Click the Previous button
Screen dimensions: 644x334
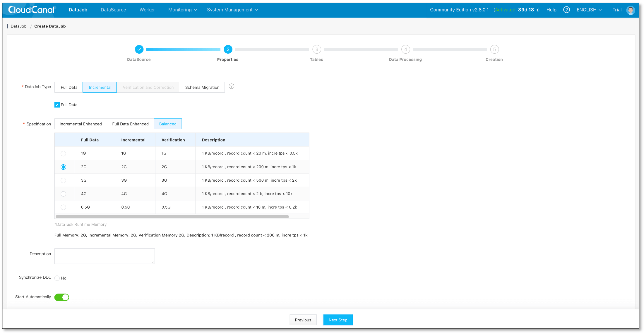pyautogui.click(x=303, y=320)
